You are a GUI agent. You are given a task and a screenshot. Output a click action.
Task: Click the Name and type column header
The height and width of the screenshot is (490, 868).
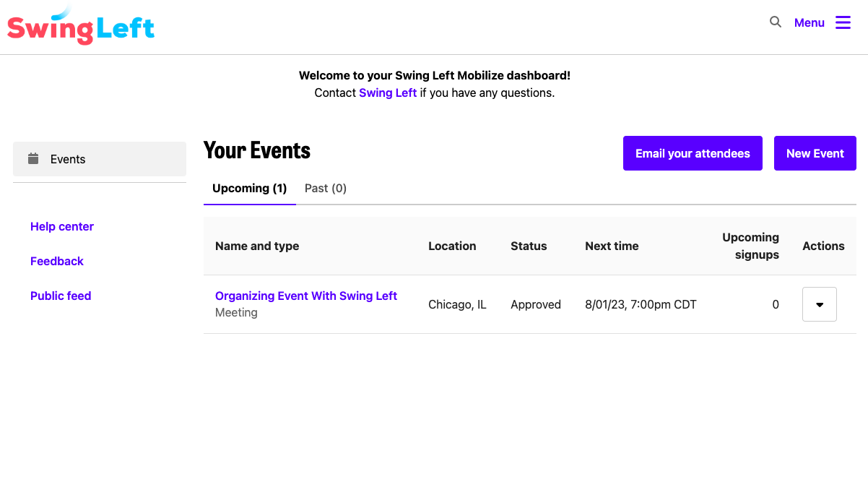[257, 246]
